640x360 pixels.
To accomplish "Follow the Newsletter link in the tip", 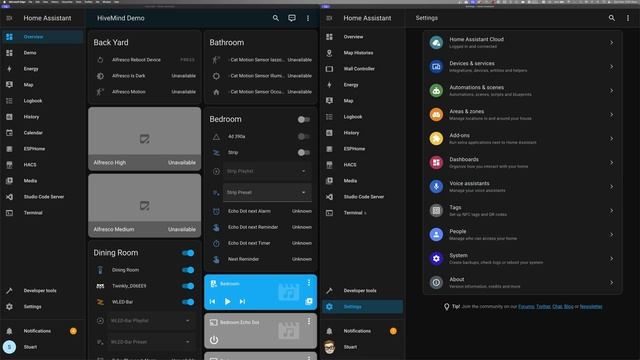I will (x=591, y=307).
